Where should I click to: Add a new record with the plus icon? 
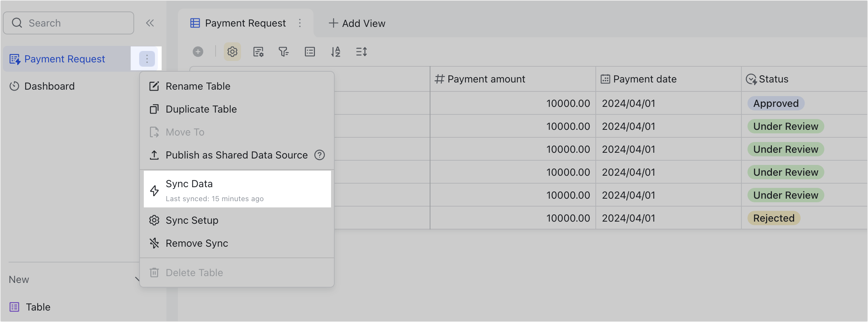[x=198, y=52]
